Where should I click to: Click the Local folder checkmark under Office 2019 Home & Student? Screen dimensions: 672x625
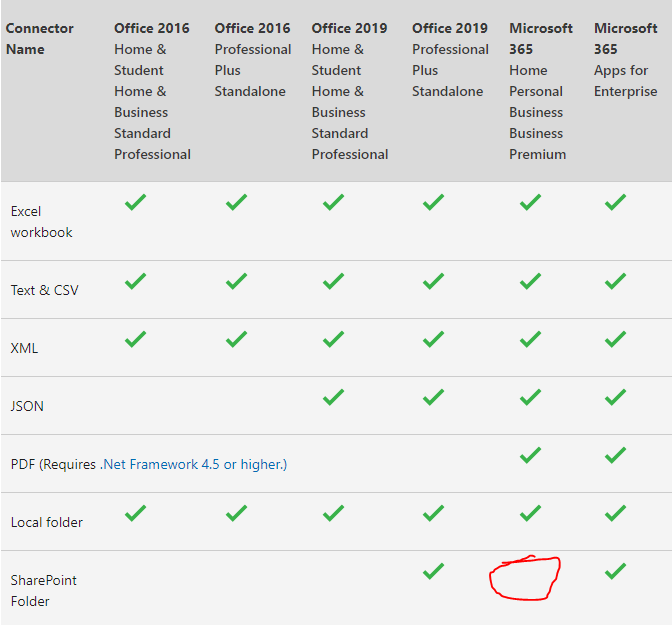click(x=333, y=513)
